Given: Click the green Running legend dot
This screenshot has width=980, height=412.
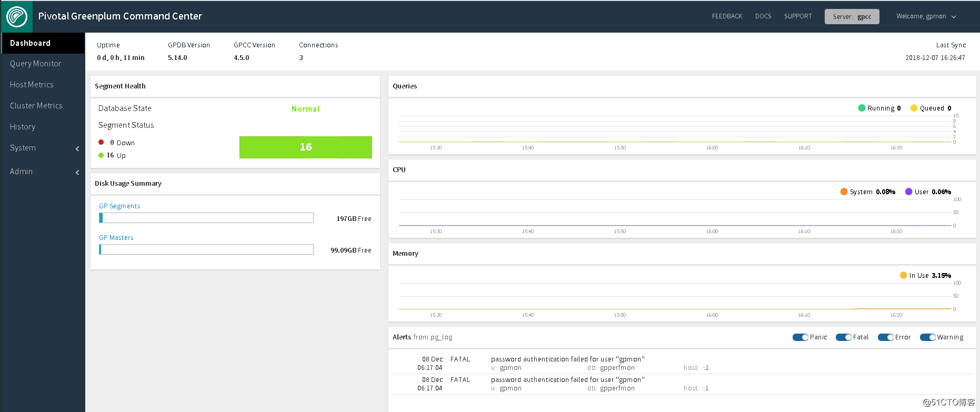Looking at the screenshot, I should [862, 108].
